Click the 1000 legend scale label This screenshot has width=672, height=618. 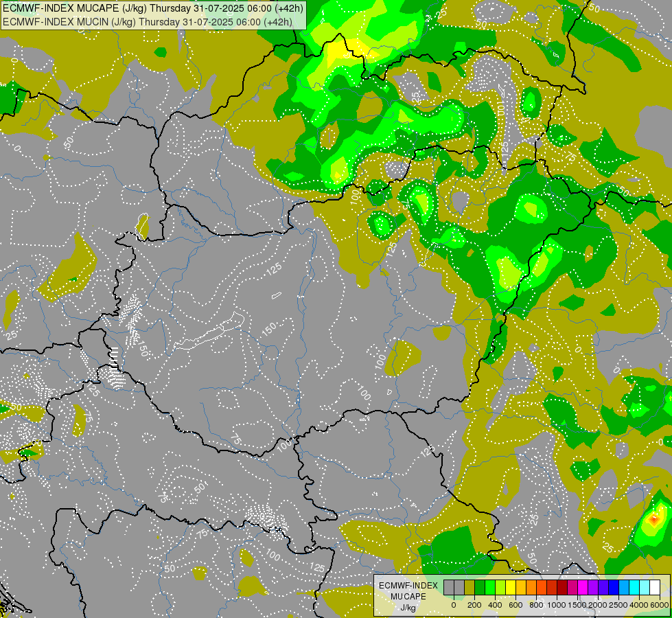pos(557,605)
